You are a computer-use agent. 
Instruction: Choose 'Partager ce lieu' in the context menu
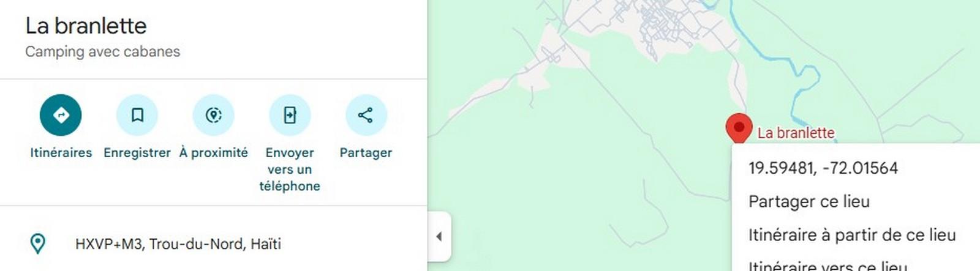tap(809, 201)
